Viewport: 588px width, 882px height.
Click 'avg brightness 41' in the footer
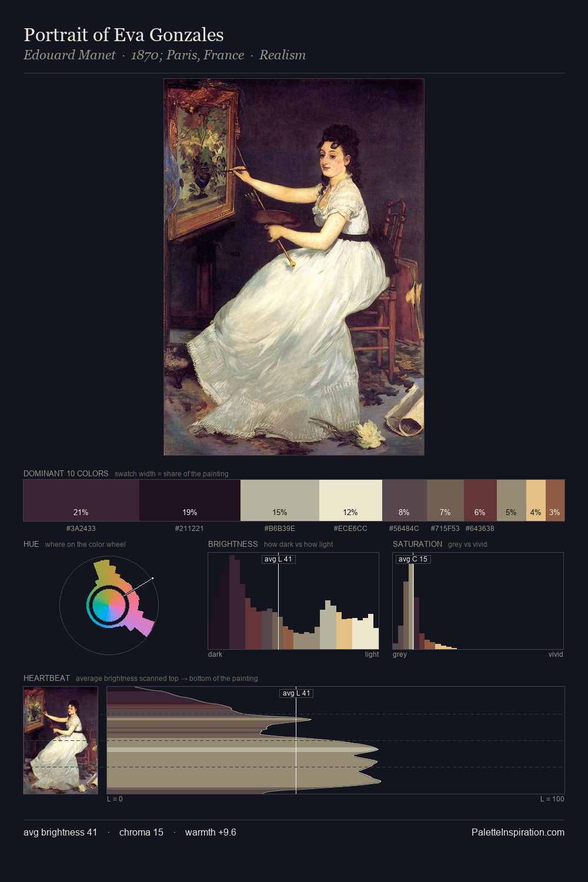pos(60,832)
